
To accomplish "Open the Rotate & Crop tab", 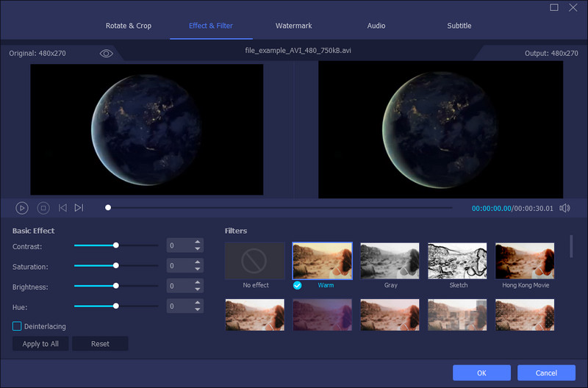I will [x=129, y=26].
